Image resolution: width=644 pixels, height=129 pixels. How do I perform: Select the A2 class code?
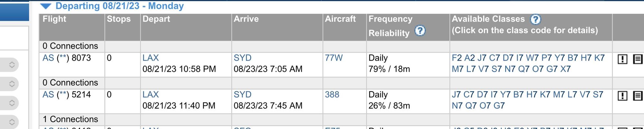469,58
